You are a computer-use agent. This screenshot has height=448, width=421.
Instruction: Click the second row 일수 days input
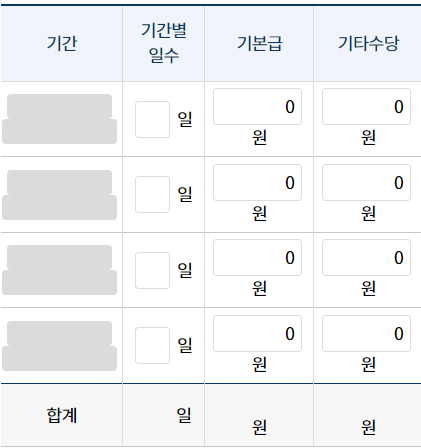point(152,194)
